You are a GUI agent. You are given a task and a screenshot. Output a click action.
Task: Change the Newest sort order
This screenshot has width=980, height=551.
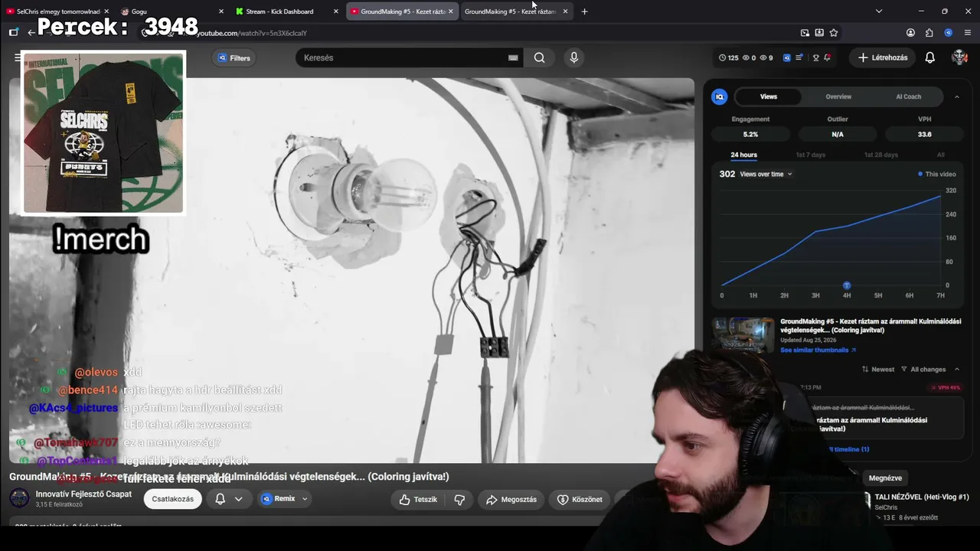tap(878, 369)
